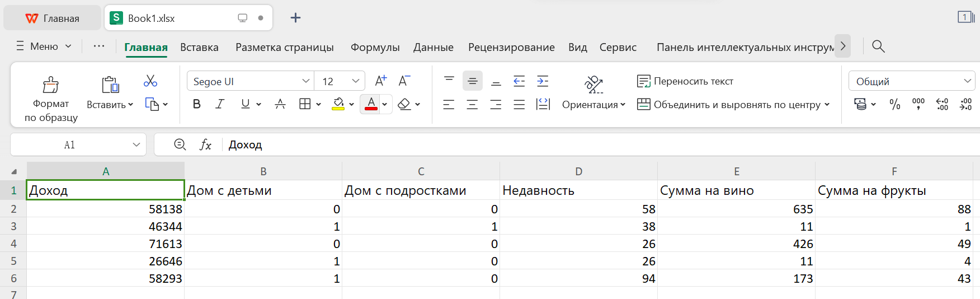Image resolution: width=980 pixels, height=299 pixels.
Task: Click the insert function fx icon
Action: coord(205,145)
